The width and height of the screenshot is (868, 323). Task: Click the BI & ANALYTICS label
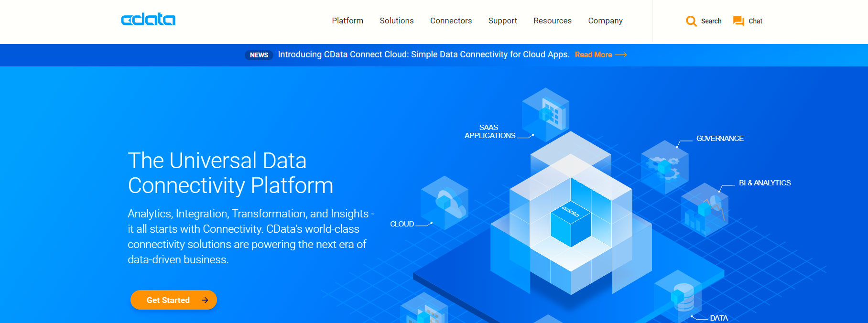(x=765, y=183)
